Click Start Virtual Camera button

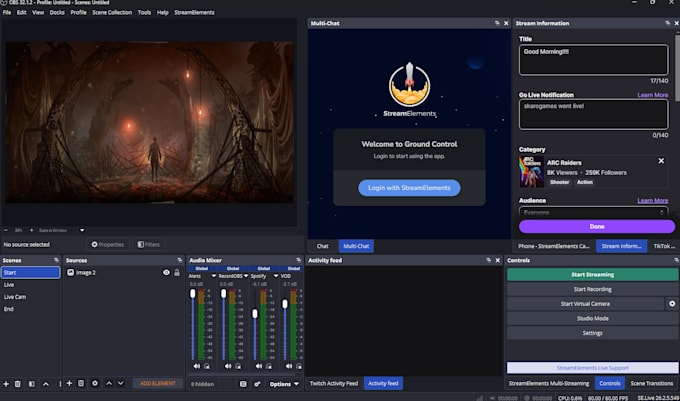(585, 303)
